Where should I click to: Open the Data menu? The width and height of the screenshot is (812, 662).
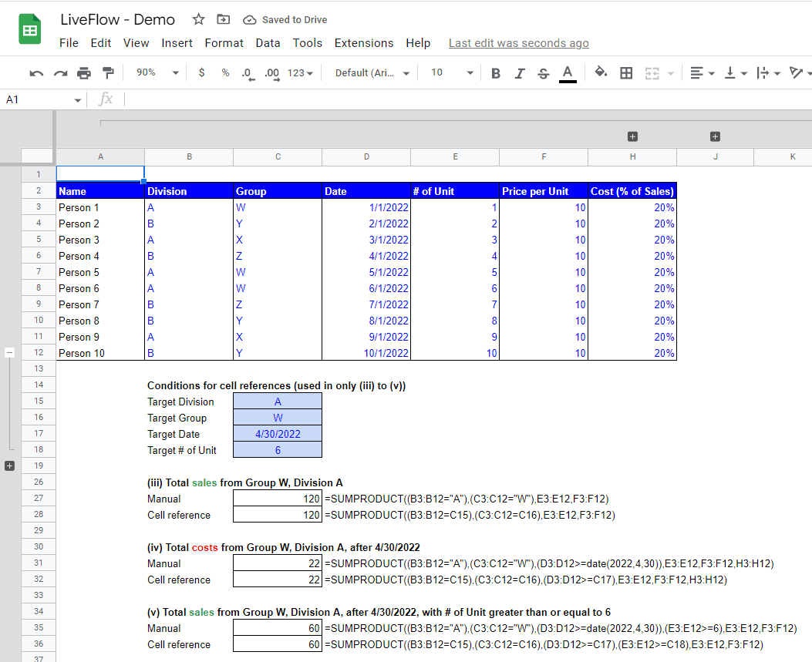268,43
